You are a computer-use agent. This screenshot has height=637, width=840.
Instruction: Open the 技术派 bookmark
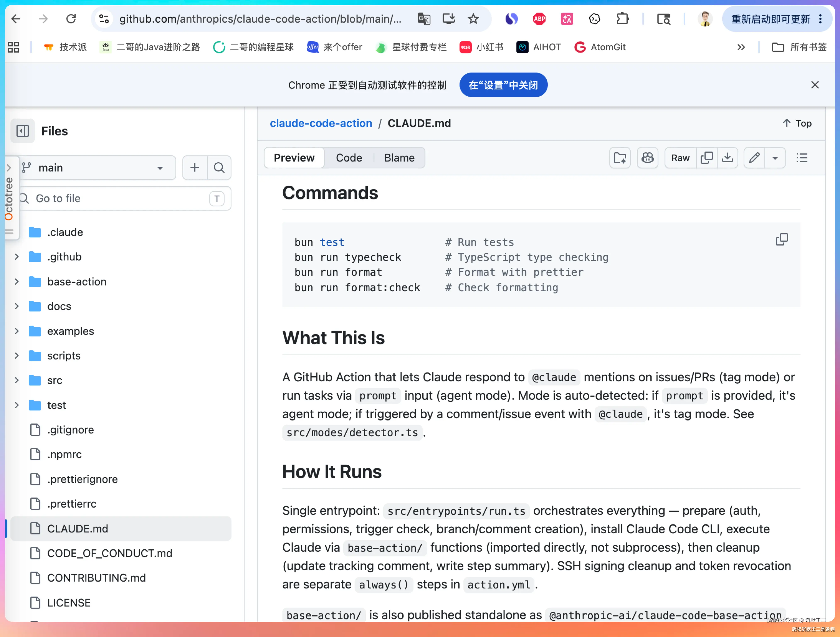[x=65, y=47]
